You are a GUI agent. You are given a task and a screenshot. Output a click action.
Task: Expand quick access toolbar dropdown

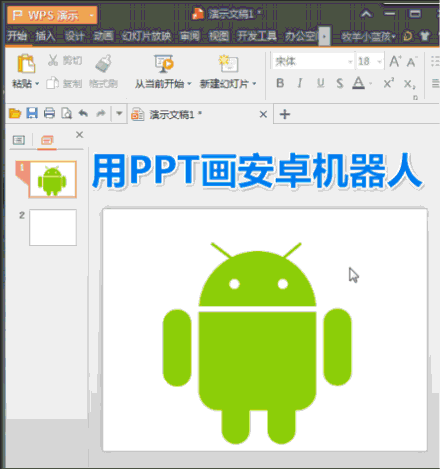[x=119, y=113]
